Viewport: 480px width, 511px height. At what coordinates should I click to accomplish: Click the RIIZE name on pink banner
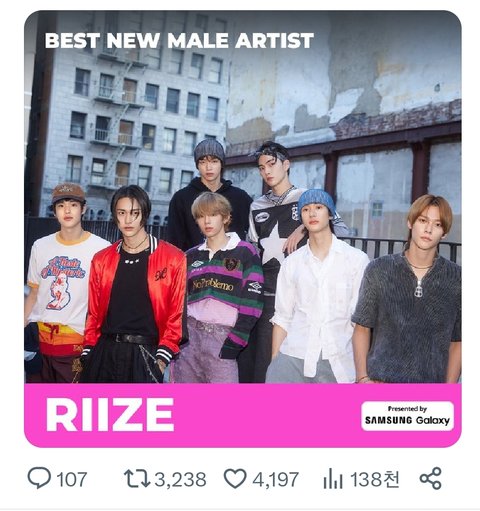point(110,415)
